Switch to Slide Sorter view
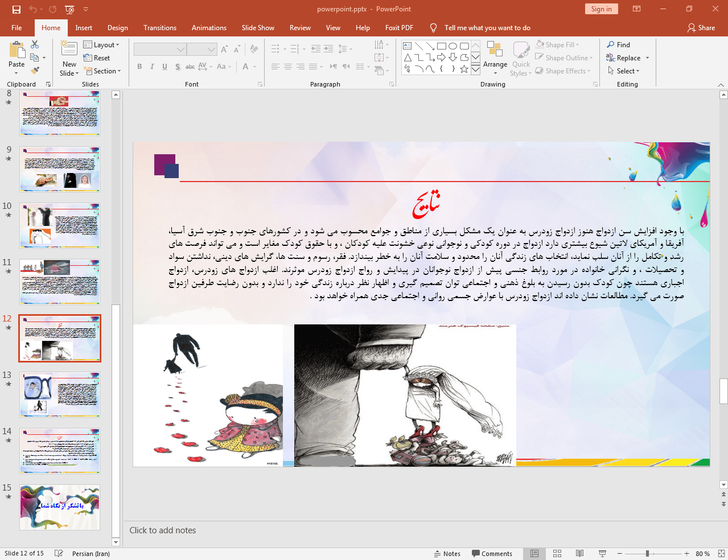 (x=557, y=554)
